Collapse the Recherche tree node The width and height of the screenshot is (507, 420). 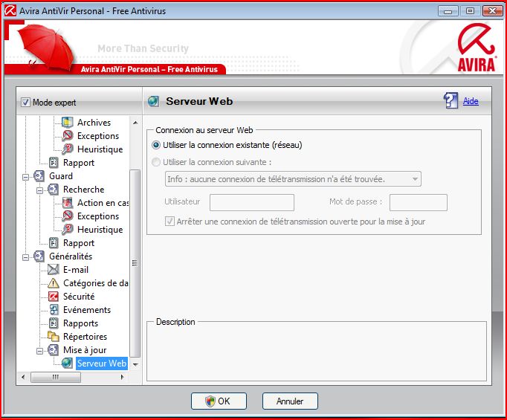(x=39, y=190)
